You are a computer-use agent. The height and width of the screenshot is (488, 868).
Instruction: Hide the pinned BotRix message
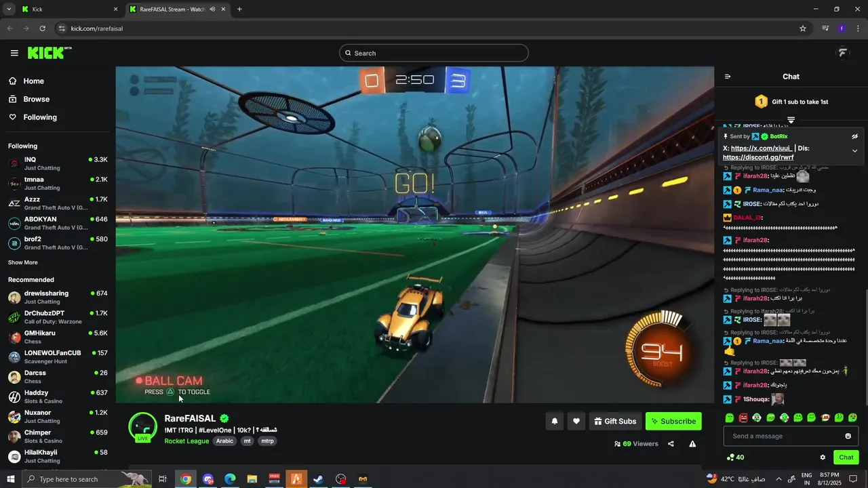[x=854, y=136]
